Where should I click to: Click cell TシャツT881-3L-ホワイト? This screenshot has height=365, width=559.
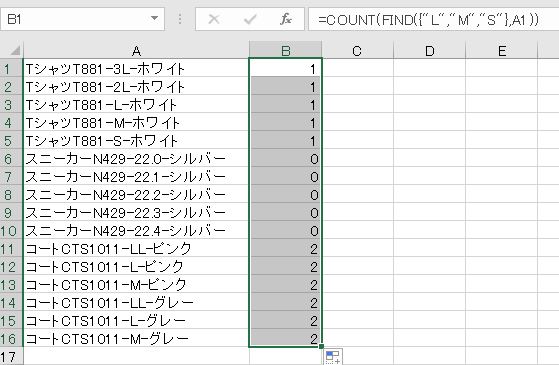tap(136, 68)
